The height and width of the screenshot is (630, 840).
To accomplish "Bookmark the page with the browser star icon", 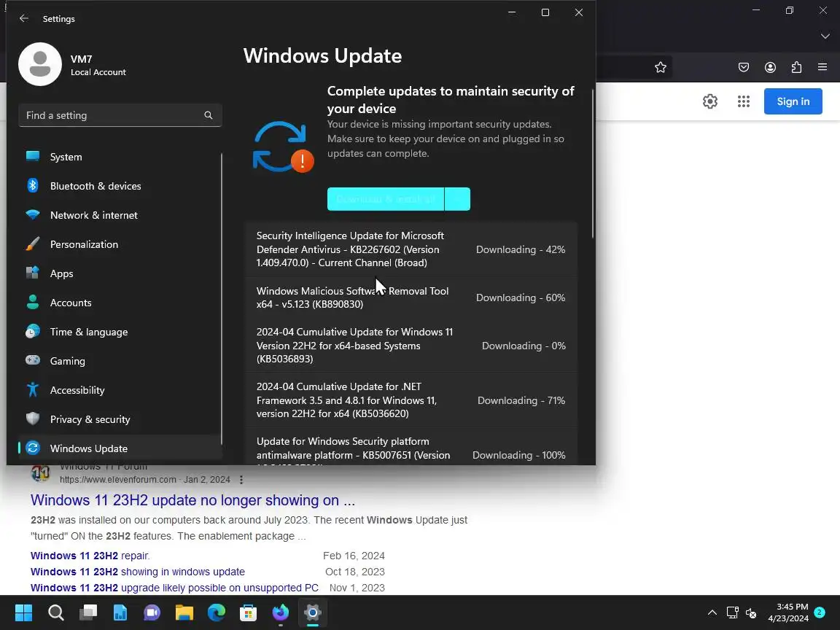I will [661, 67].
